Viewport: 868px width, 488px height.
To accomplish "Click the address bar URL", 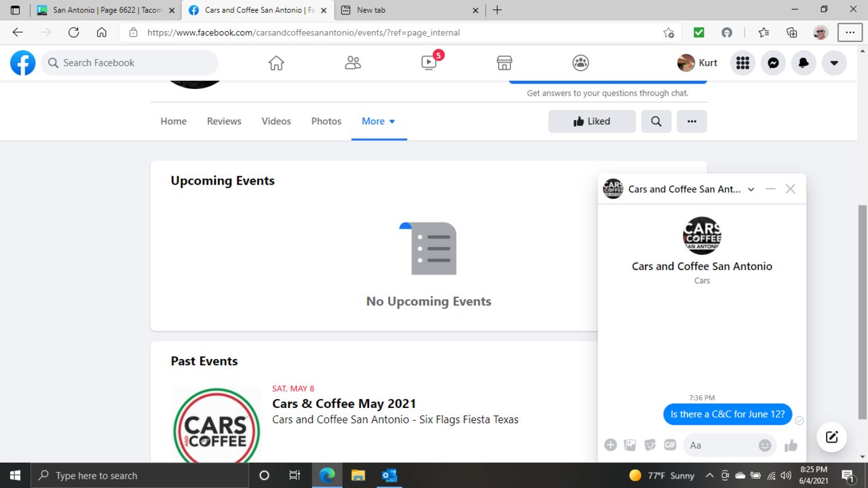I will coord(303,33).
